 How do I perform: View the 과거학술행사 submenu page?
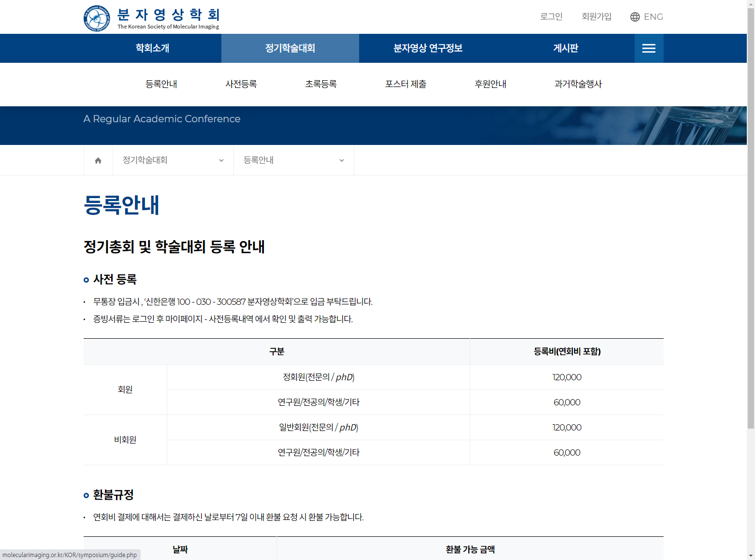[578, 84]
